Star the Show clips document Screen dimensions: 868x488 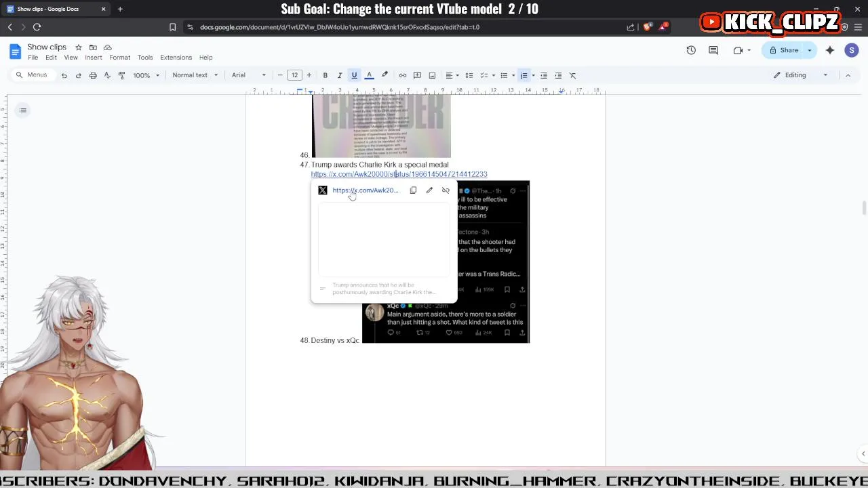coord(79,47)
